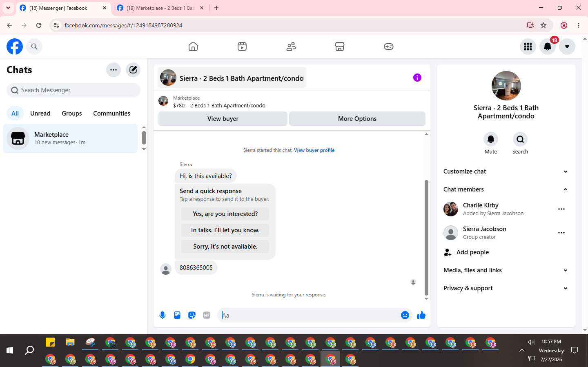
Task: Click the voice clip microphone icon
Action: click(163, 315)
